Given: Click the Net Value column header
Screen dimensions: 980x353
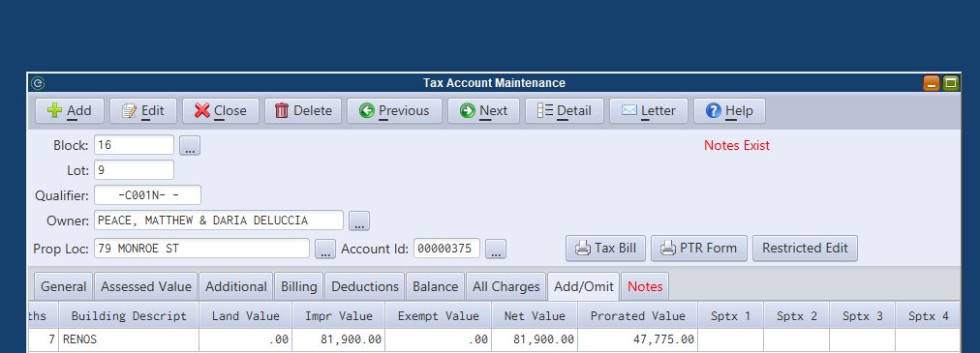Looking at the screenshot, I should point(535,316).
